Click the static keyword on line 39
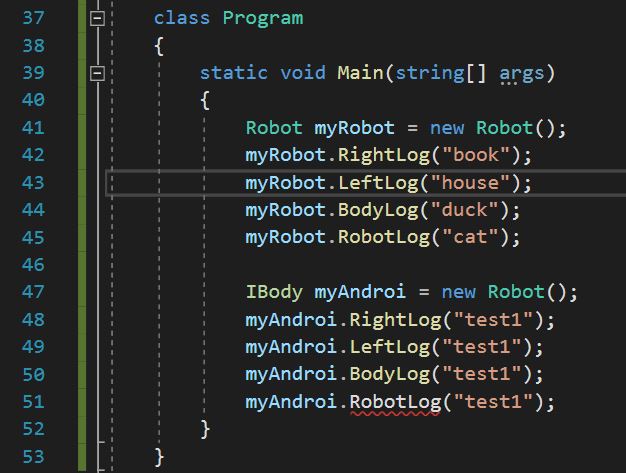This screenshot has height=473, width=626. coord(234,73)
